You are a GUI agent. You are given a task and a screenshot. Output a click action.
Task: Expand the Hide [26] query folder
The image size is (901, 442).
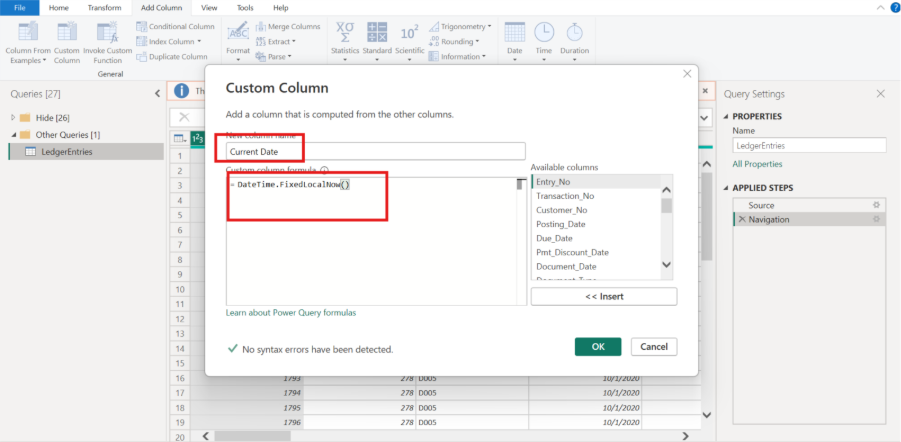click(x=14, y=118)
